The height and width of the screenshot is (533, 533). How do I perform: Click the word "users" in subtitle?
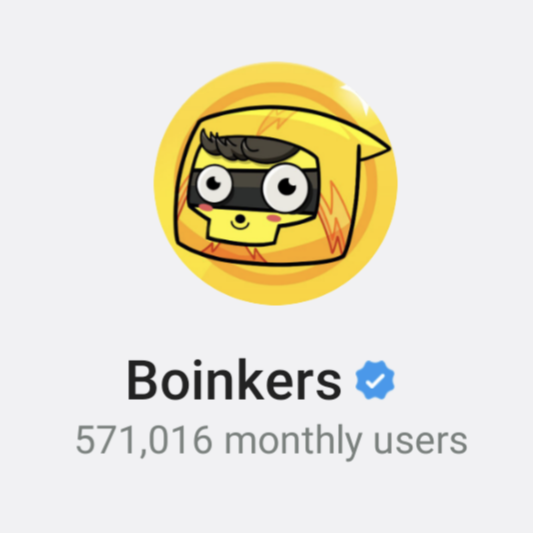pyautogui.click(x=421, y=442)
